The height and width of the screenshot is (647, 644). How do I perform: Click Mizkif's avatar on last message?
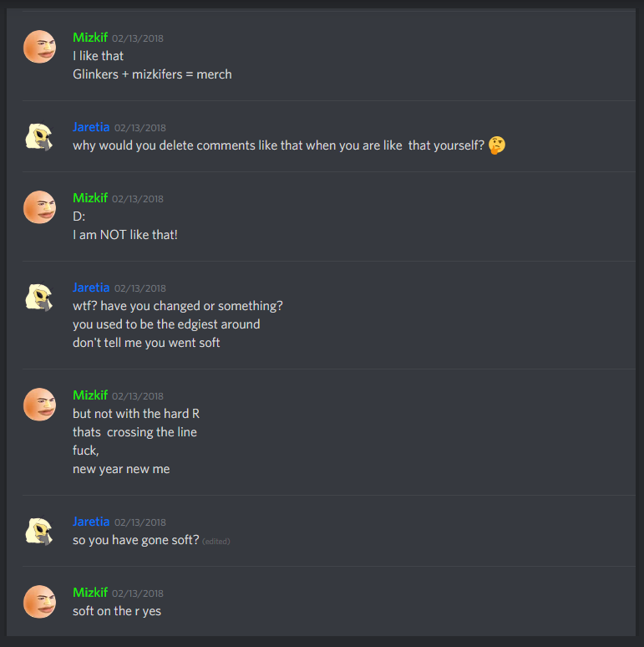pyautogui.click(x=39, y=602)
